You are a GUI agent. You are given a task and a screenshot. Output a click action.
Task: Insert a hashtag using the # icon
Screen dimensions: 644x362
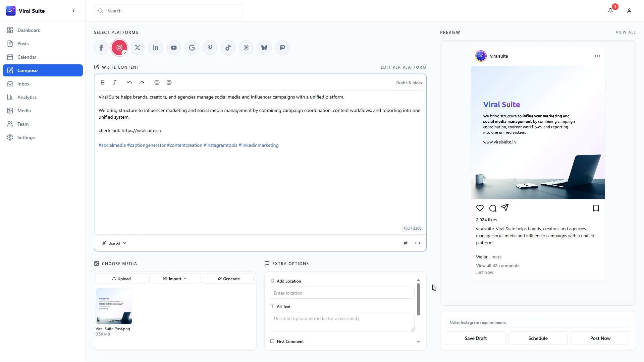click(405, 243)
